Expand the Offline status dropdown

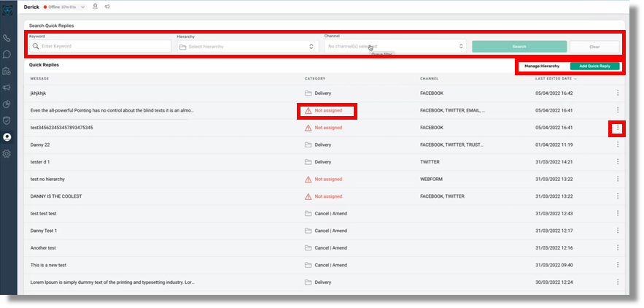pos(83,7)
